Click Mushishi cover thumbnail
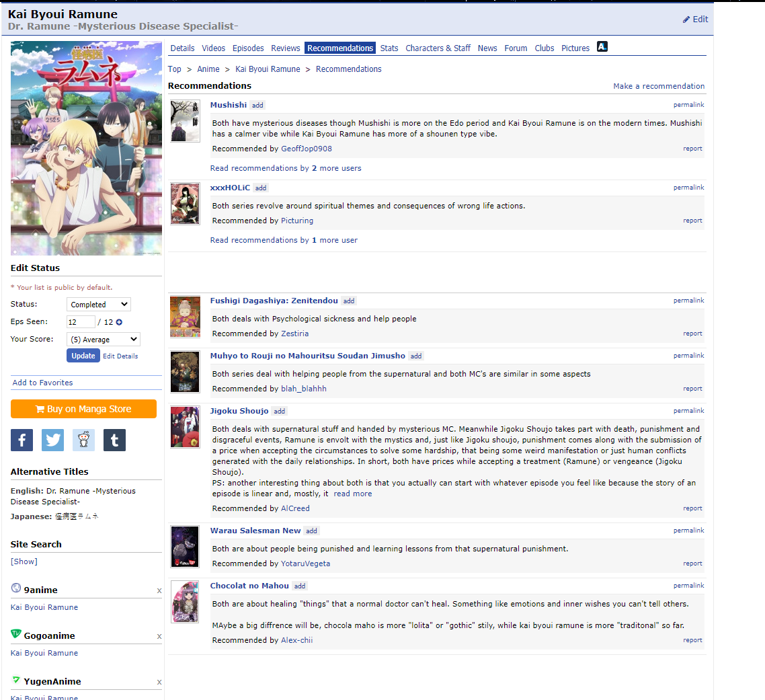The image size is (765, 700). click(x=185, y=121)
